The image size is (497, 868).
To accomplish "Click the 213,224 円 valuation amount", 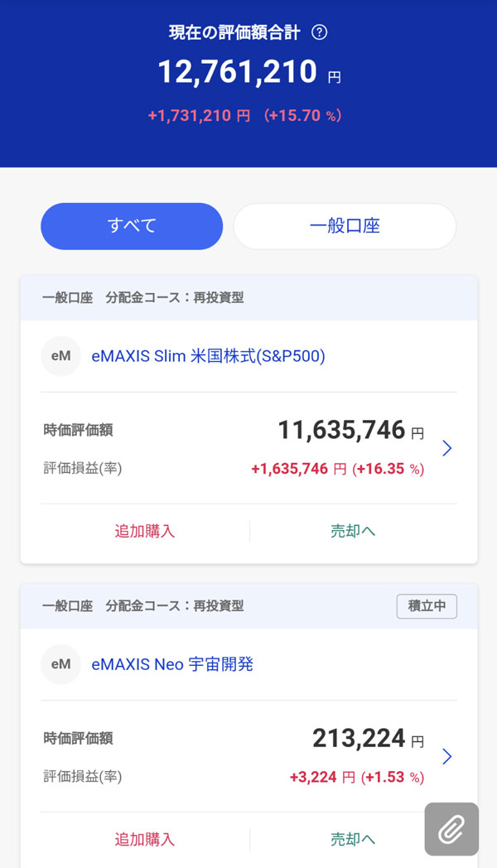I will click(359, 738).
